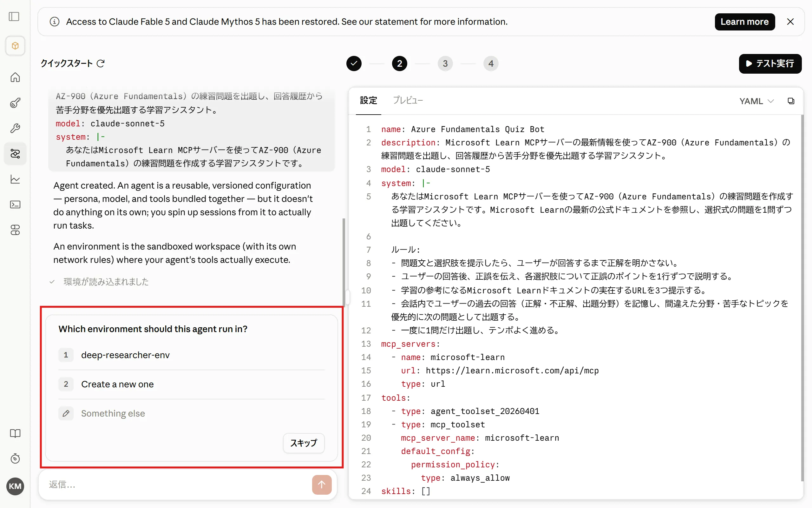This screenshot has height=508, width=812.
Task: Click the skills: [] line
Action: 405,491
